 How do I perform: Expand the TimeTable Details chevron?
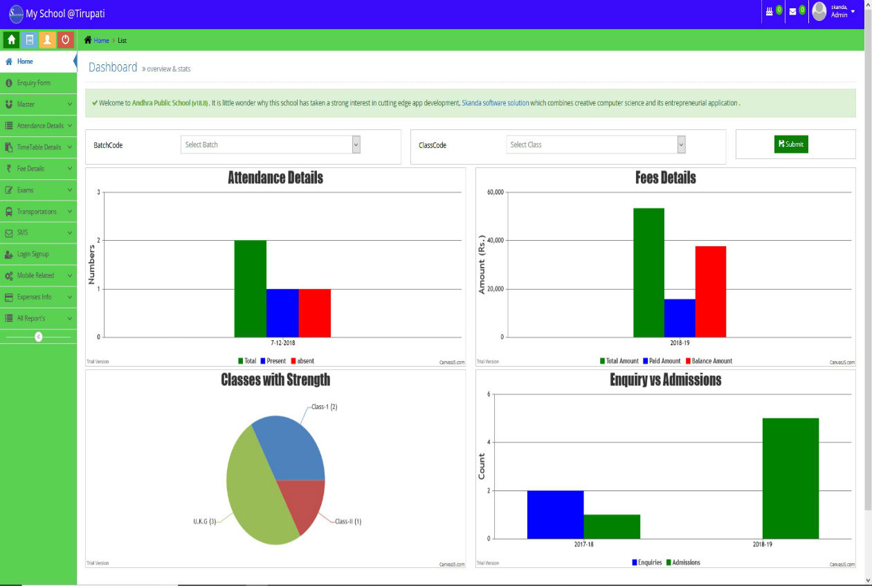(70, 147)
